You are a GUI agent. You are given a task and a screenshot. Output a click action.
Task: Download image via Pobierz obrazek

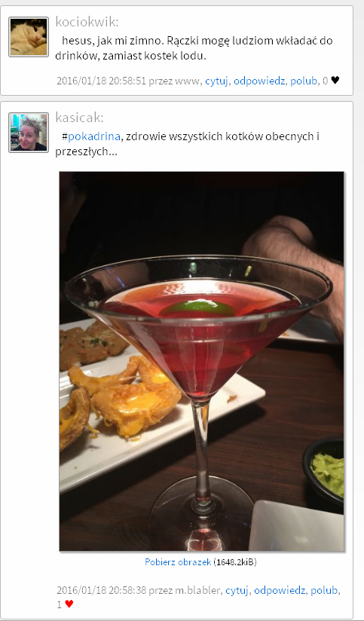[x=178, y=562]
